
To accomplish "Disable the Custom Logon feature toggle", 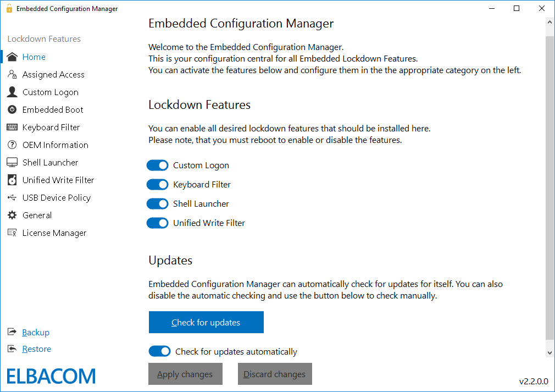I will (158, 165).
